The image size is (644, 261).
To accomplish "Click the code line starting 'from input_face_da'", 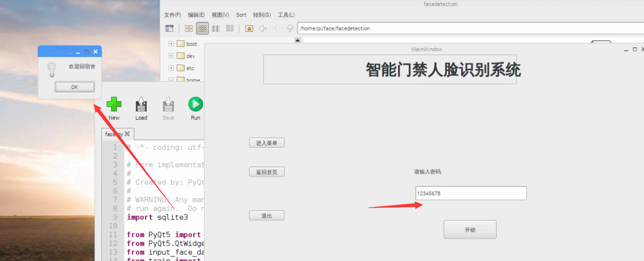I will [x=165, y=252].
